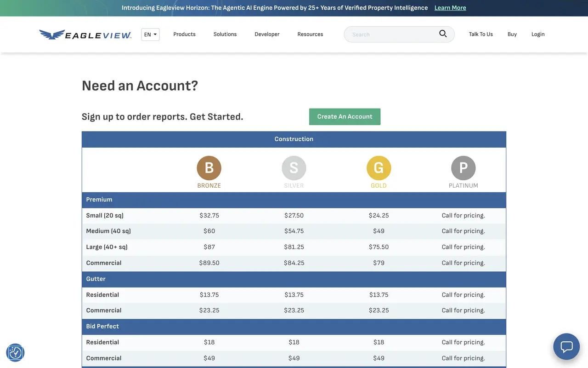Screen dimensions: 588x368
Task: Open the Products menu
Action: tap(184, 34)
